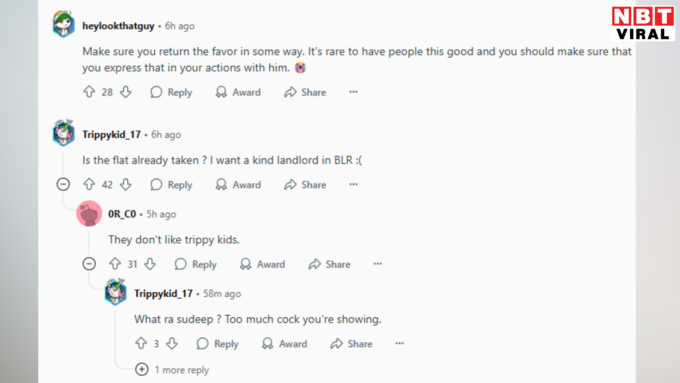Open Trippykid_17 username on the 58m ago reply
This screenshot has height=383, width=680.
click(163, 294)
